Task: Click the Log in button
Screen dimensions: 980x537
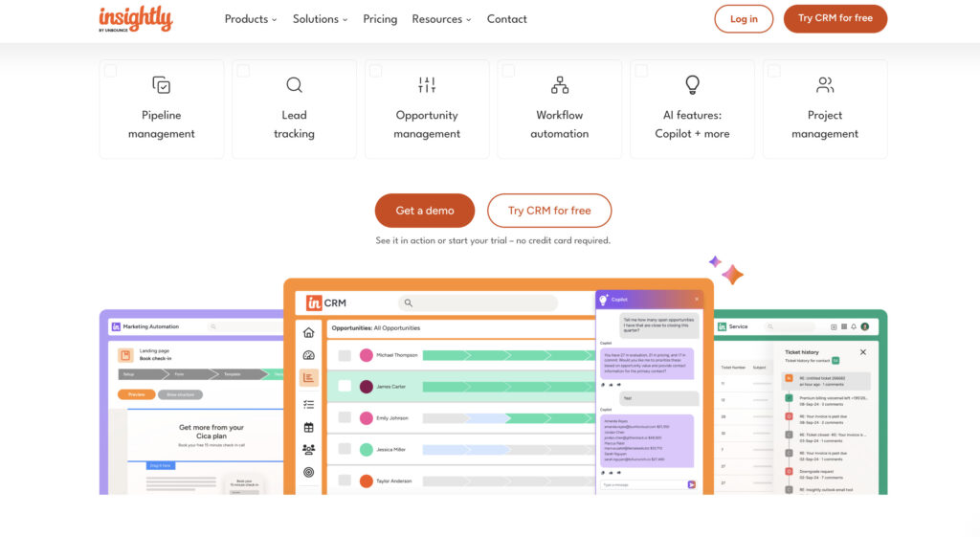Action: point(744,19)
